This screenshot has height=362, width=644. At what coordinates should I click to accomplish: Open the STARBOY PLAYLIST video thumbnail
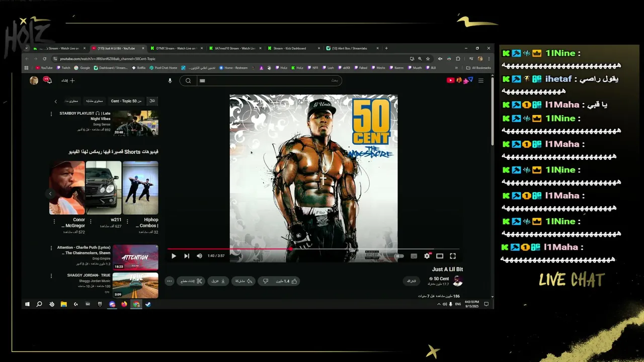click(x=135, y=123)
